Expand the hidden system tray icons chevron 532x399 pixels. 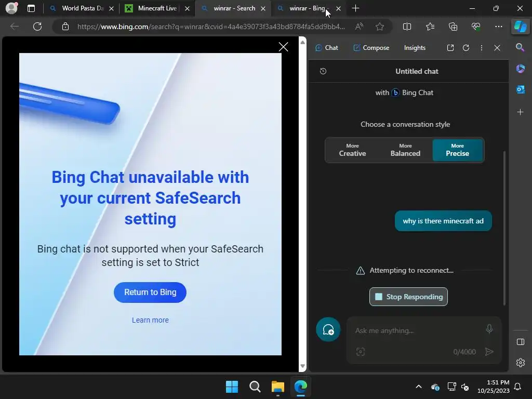[x=419, y=387]
